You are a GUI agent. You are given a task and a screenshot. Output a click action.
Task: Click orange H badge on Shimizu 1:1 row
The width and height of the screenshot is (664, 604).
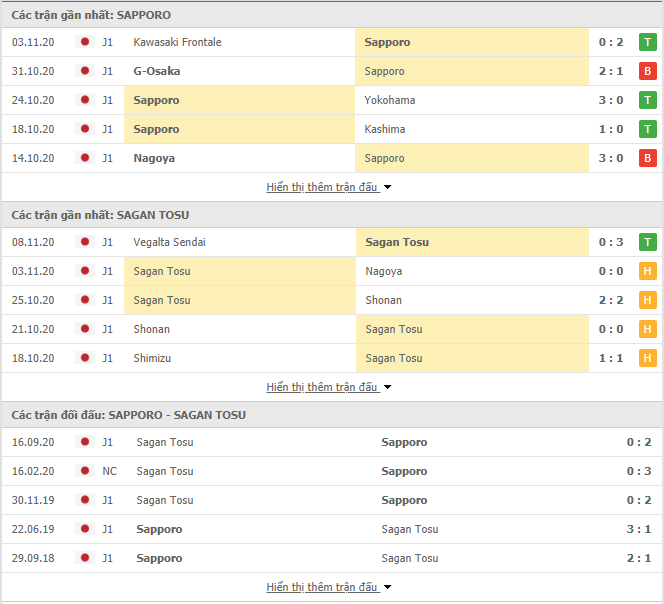click(x=647, y=358)
